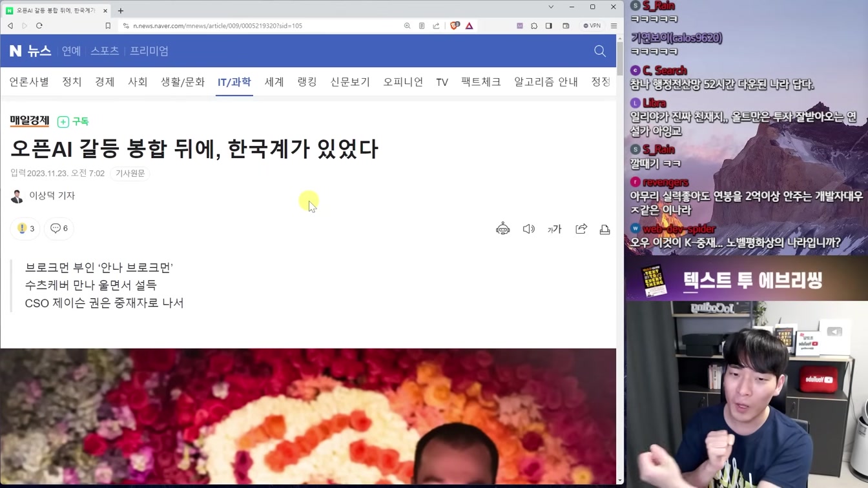Viewport: 868px width, 488px height.
Task: Click the news search magnifier icon
Action: pos(600,51)
